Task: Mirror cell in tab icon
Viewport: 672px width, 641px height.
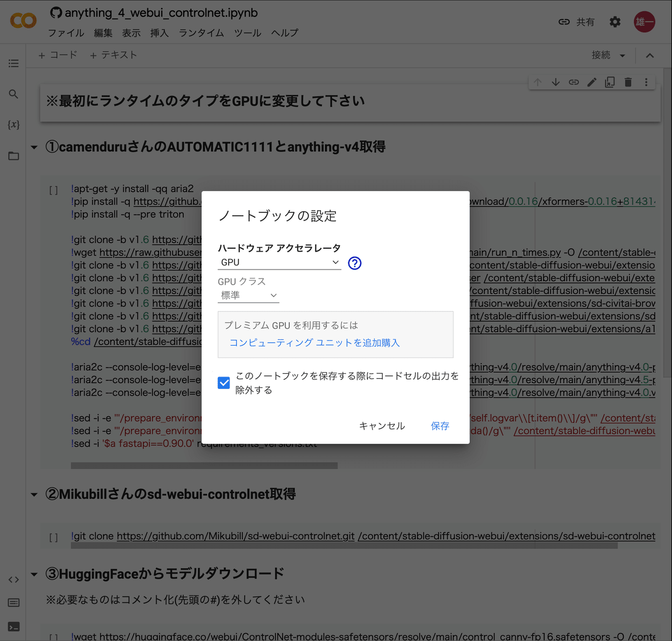Action: [x=610, y=82]
